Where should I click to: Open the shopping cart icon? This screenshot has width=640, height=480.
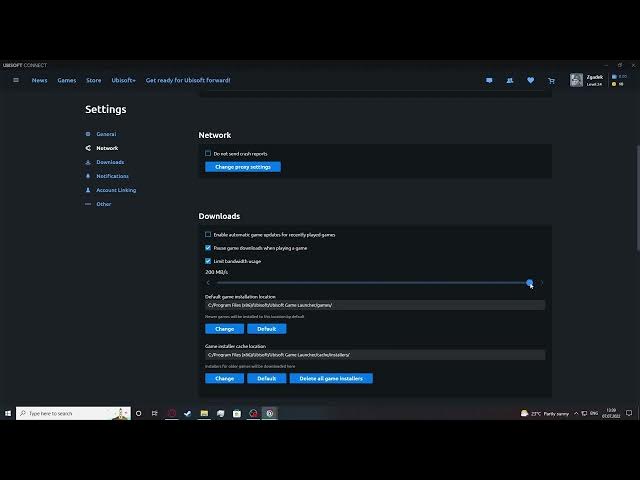point(551,81)
